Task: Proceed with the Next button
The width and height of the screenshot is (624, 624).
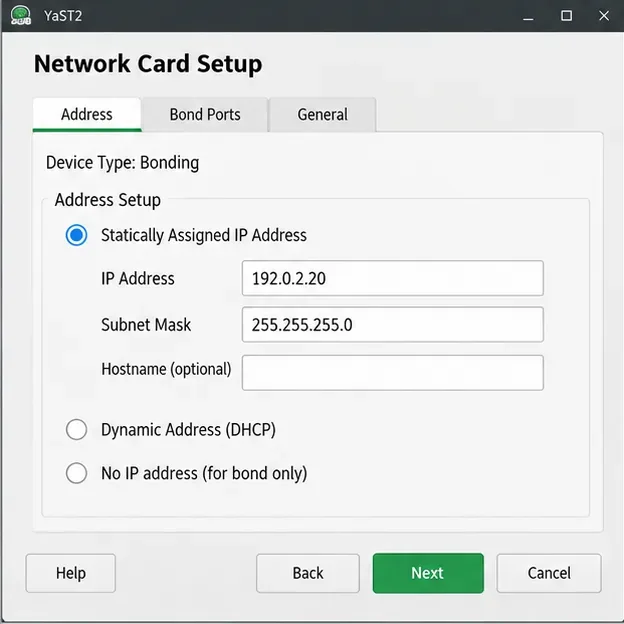Action: click(428, 573)
